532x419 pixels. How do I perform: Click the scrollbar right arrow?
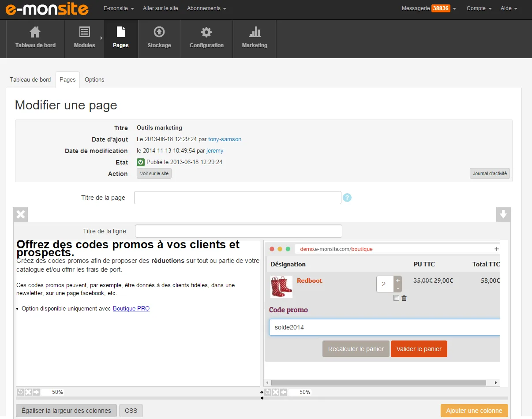click(496, 383)
